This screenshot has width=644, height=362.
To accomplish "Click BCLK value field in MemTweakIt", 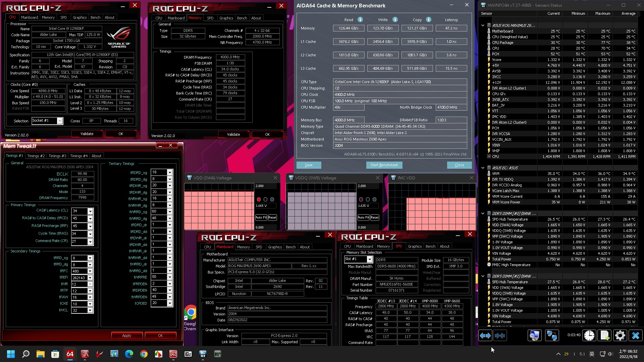I will click(x=82, y=174).
